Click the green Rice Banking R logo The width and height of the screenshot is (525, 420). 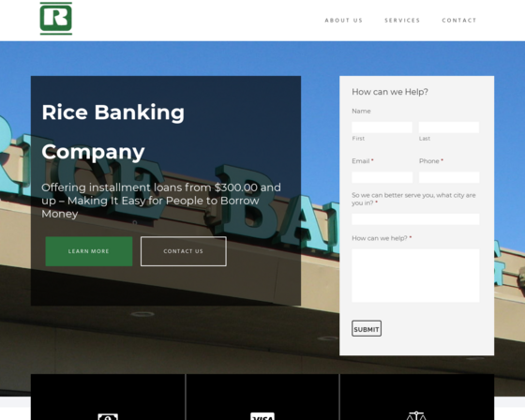click(56, 19)
